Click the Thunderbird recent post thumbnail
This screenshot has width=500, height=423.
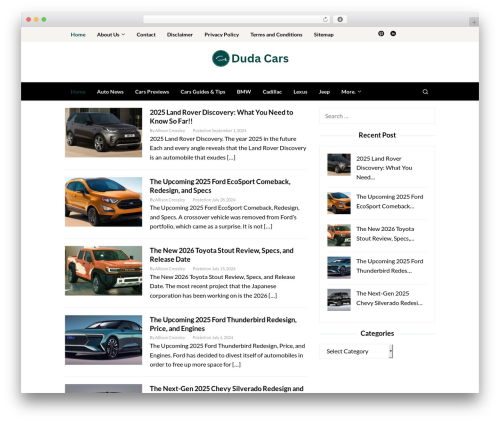pyautogui.click(x=339, y=267)
